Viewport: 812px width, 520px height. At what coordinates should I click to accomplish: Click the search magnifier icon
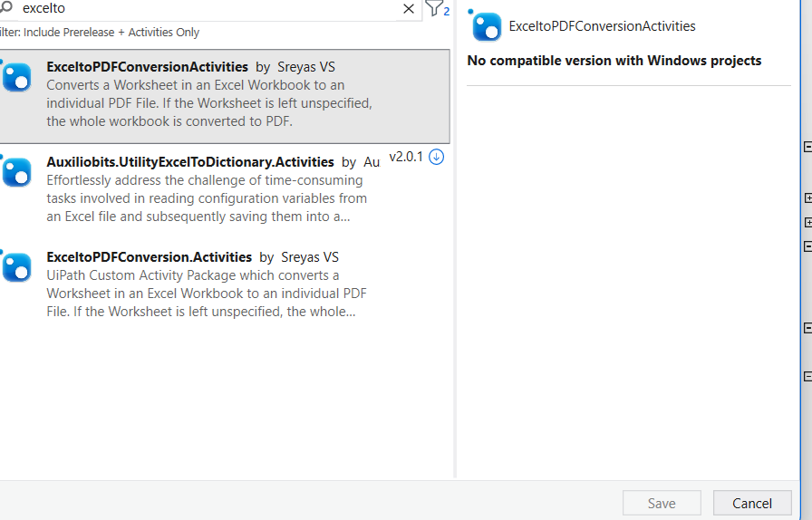click(5, 7)
